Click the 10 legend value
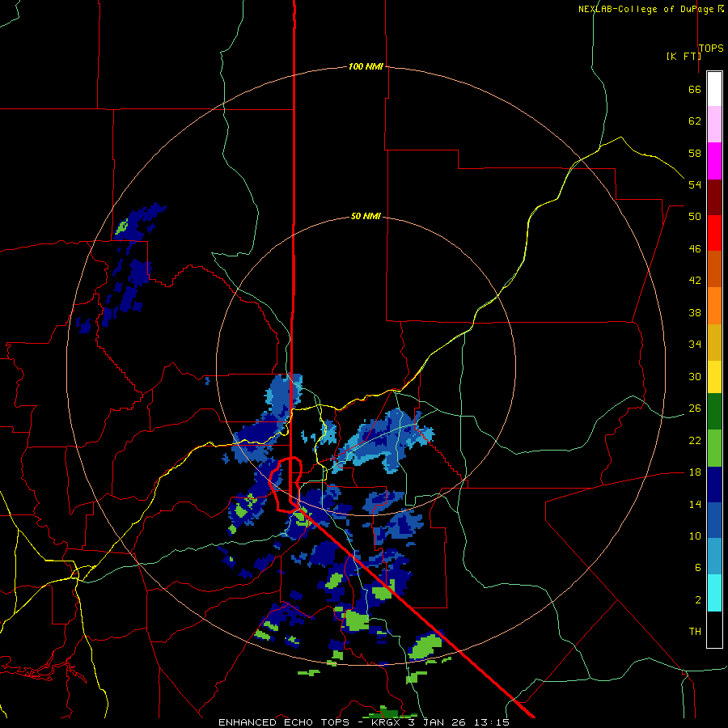Screen dimensions: 728x728 point(695,535)
